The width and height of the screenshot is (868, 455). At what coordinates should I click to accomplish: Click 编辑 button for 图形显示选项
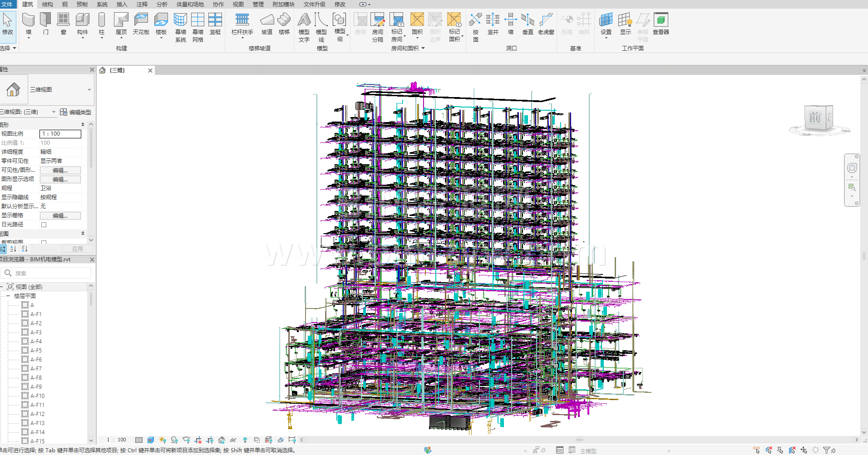coord(60,179)
